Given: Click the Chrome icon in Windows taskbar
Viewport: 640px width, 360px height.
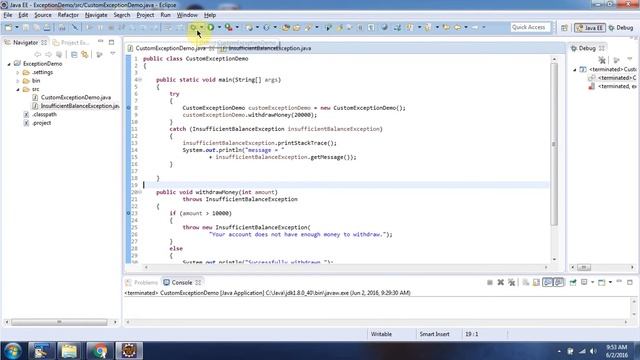Looking at the screenshot, I should pyautogui.click(x=99, y=351).
